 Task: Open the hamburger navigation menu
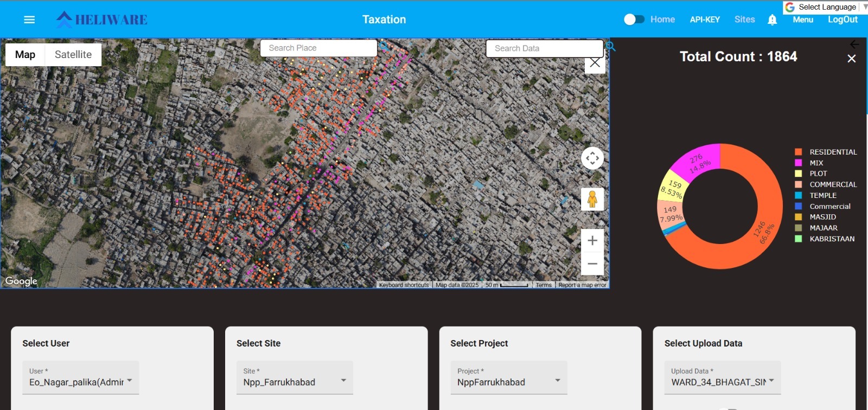[x=29, y=20]
